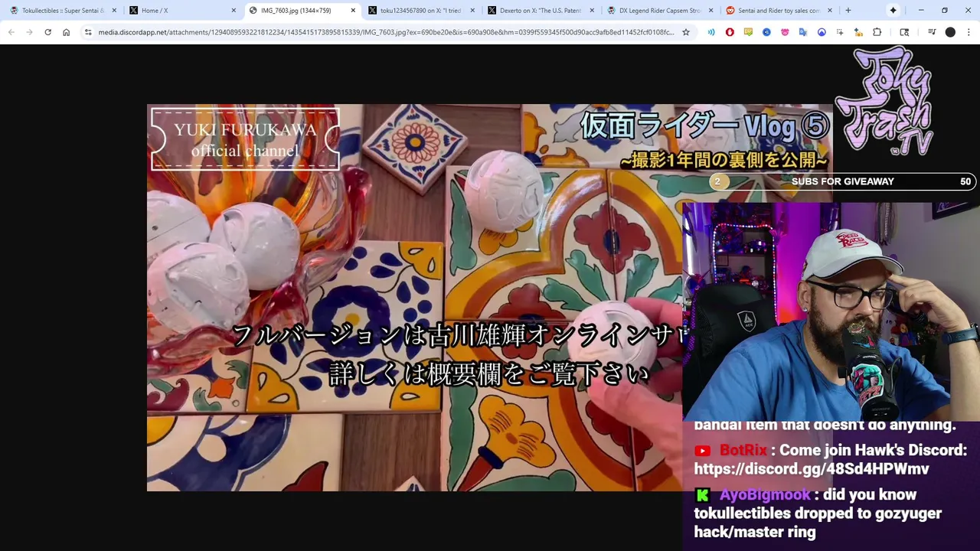Click the streamer webcam overlay
The width and height of the screenshot is (980, 551).
pos(831,311)
